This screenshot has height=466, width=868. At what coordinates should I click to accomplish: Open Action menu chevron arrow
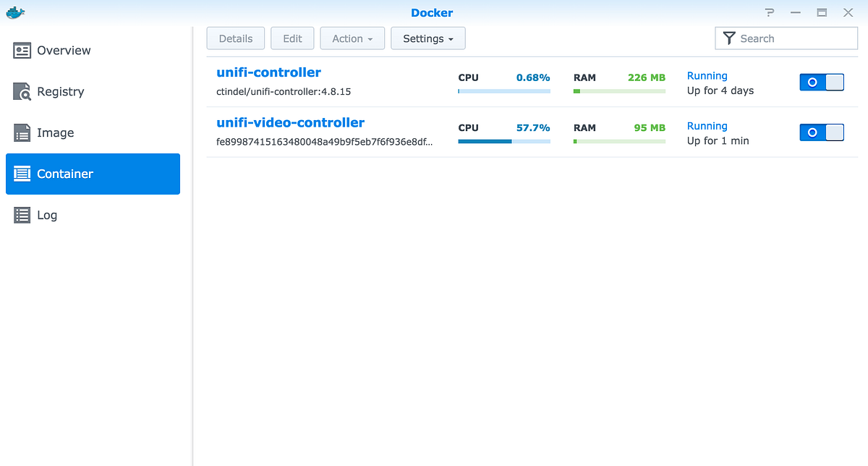pos(370,39)
